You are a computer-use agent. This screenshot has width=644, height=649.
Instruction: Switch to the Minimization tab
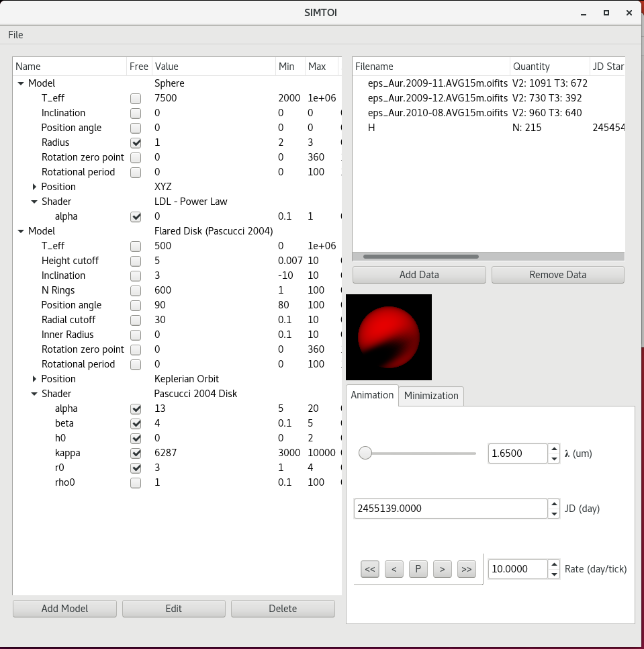[431, 396]
